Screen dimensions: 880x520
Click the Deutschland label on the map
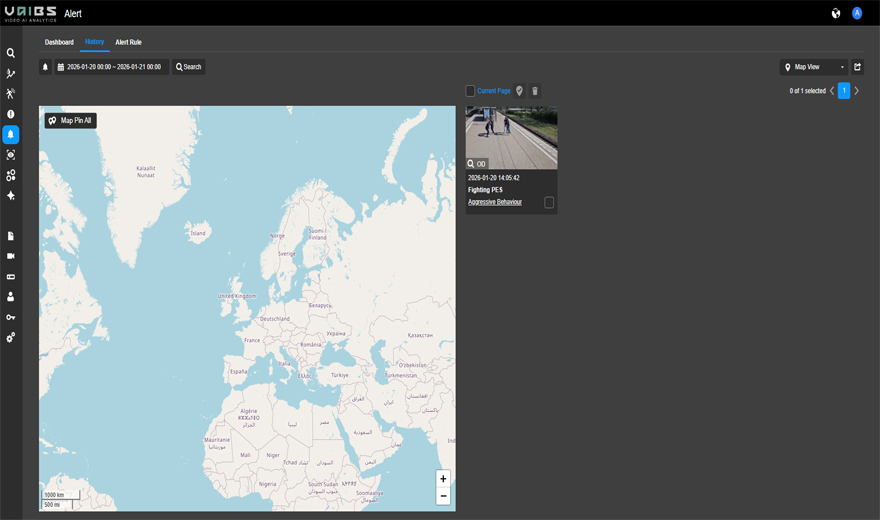[x=275, y=319]
